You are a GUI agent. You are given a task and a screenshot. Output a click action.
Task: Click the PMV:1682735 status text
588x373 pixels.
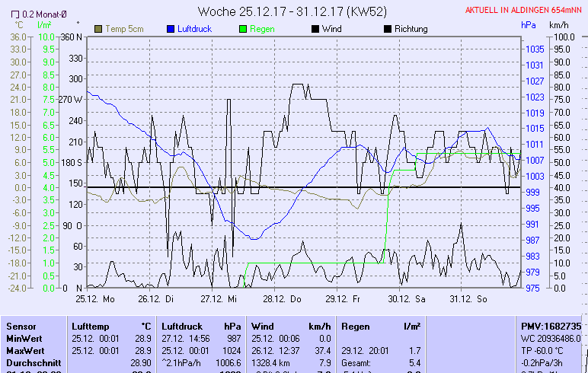click(551, 326)
